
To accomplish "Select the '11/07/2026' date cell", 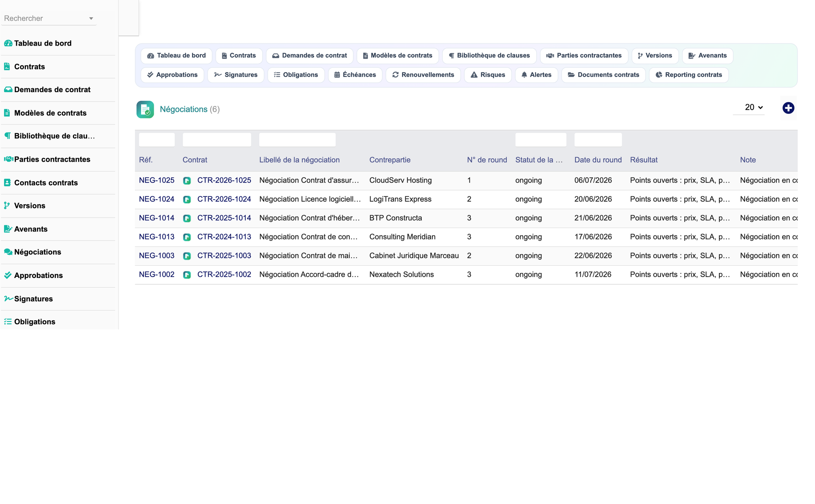I will (593, 275).
